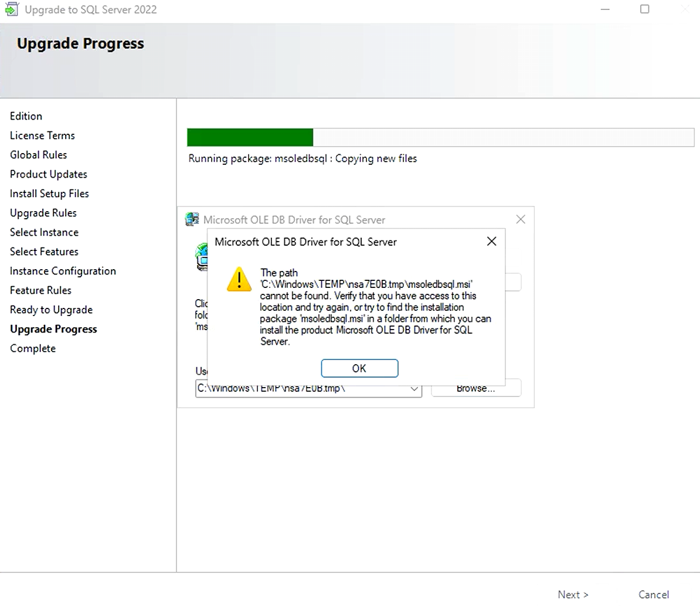Open the installation folder path dropdown

click(x=414, y=388)
